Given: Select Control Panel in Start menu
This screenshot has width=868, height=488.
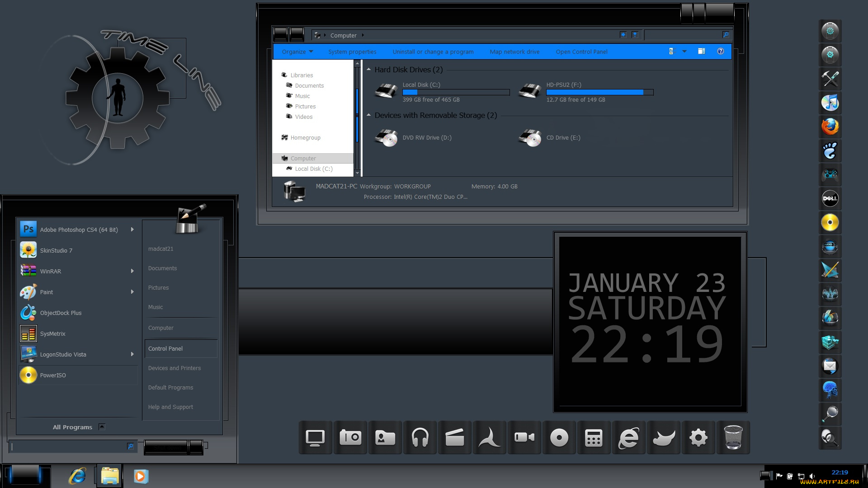Looking at the screenshot, I should point(165,348).
